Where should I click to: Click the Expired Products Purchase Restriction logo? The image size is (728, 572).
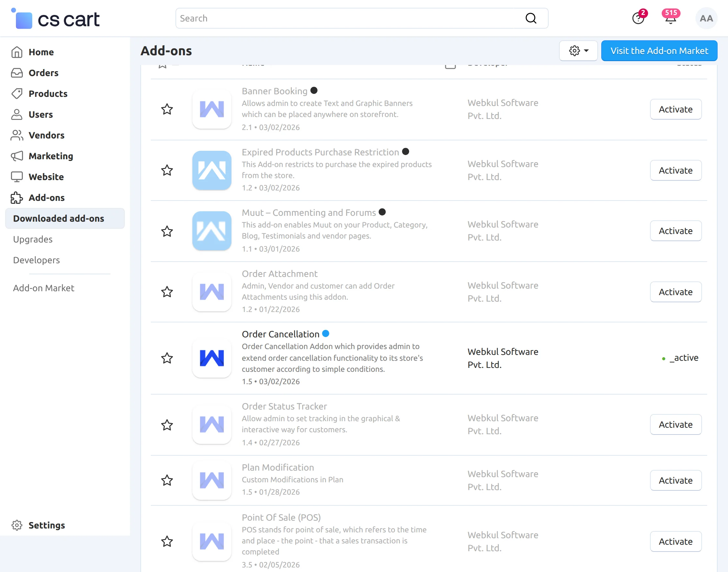[x=212, y=170]
